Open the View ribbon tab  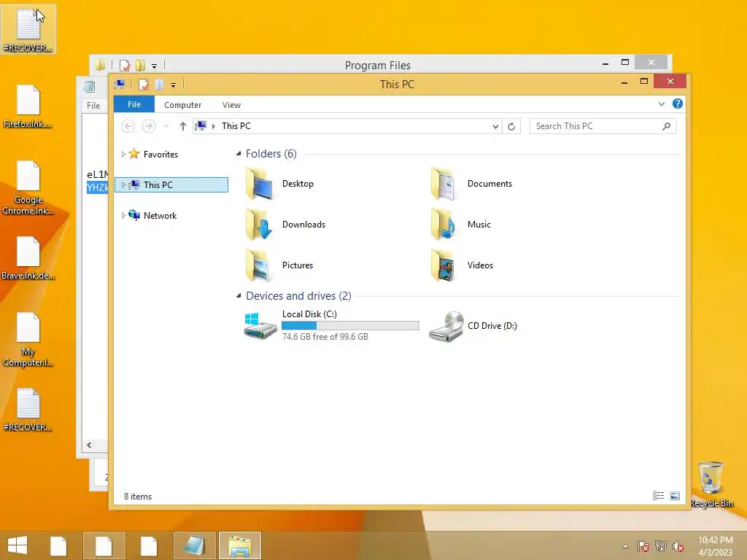click(x=231, y=105)
